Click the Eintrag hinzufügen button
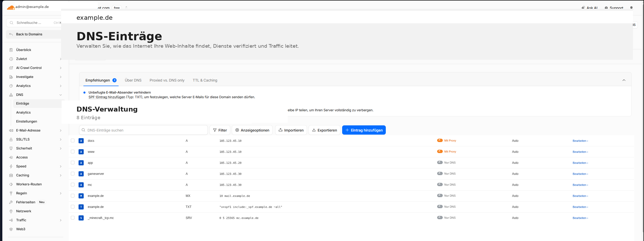The image size is (644, 241). click(x=364, y=130)
